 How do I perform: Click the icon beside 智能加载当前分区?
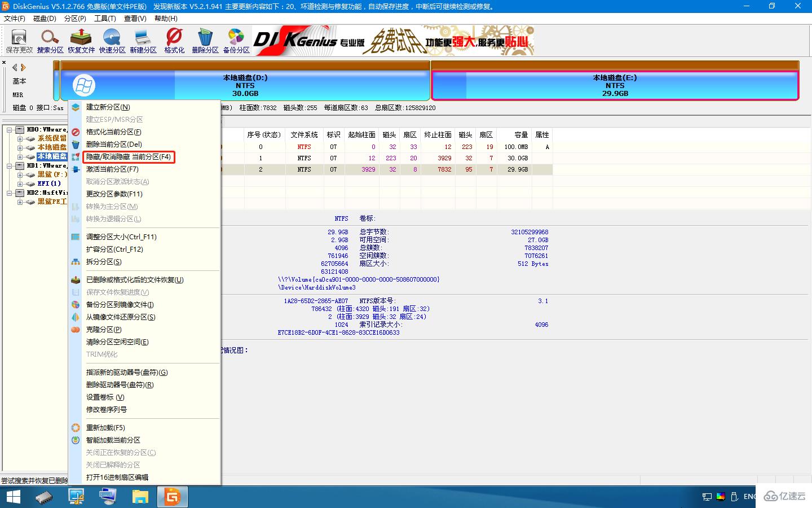coord(76,440)
